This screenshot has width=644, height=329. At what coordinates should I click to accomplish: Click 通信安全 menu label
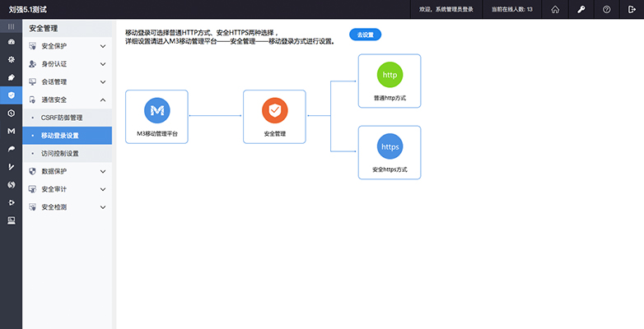pos(54,100)
